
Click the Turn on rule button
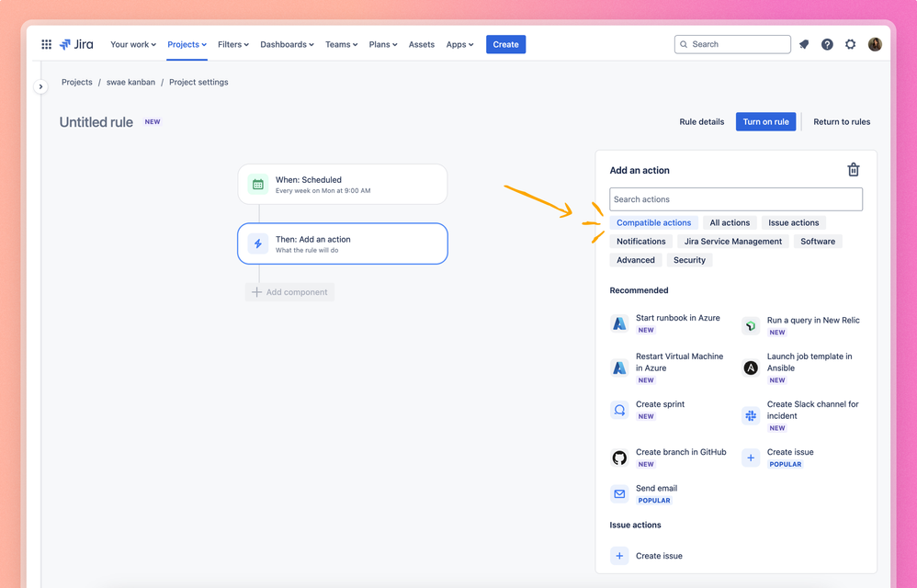765,121
